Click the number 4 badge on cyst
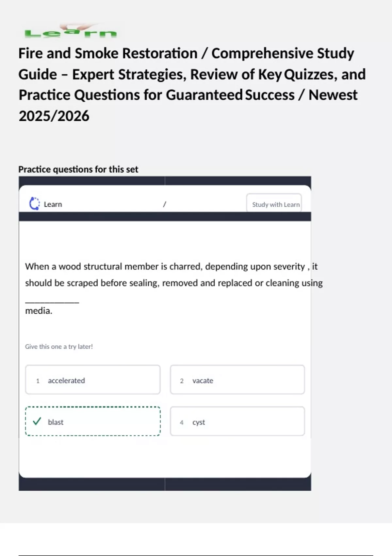The width and height of the screenshot is (392, 556). click(182, 422)
